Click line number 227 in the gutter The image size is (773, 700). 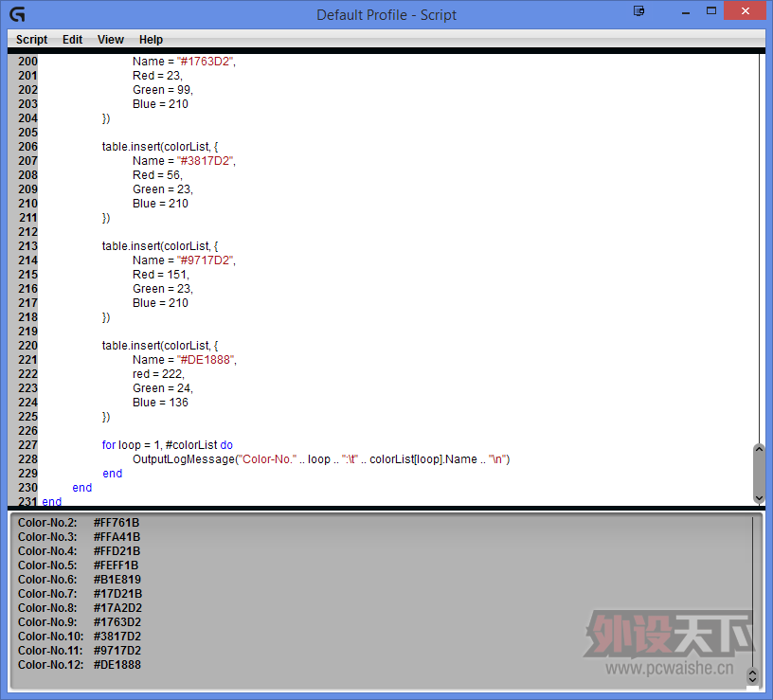coord(27,445)
